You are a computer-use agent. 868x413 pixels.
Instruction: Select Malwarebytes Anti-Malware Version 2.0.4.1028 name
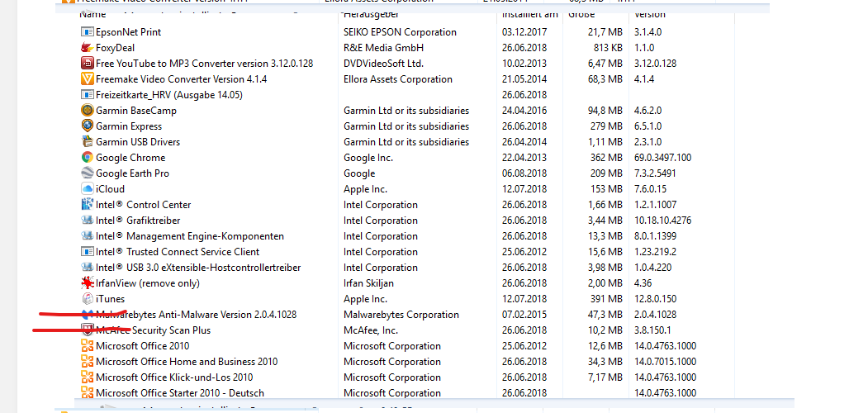tap(196, 315)
